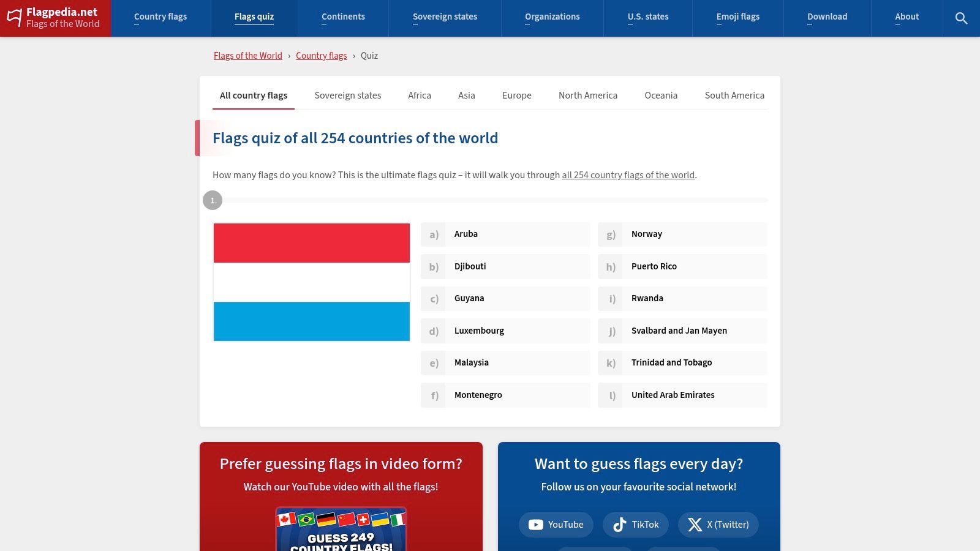Click the YouTube icon in social section
Image resolution: width=980 pixels, height=551 pixels.
click(536, 525)
